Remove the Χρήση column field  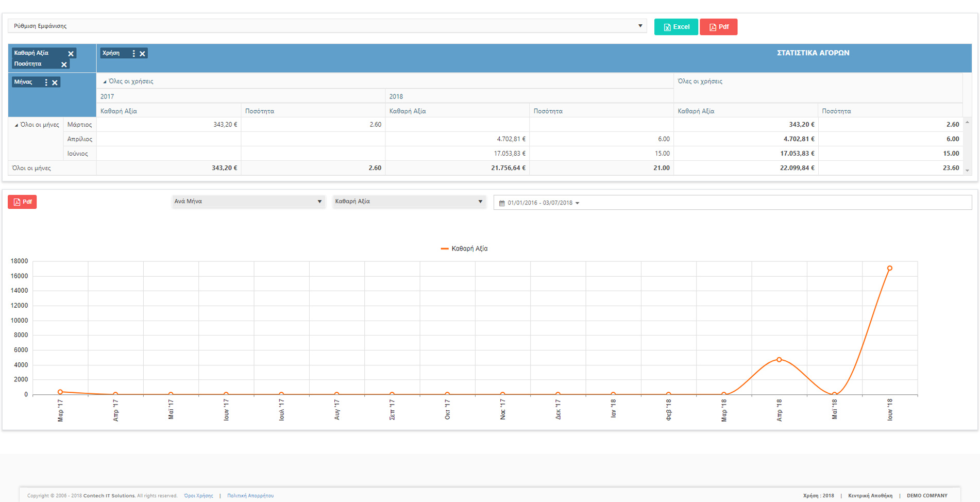142,54
